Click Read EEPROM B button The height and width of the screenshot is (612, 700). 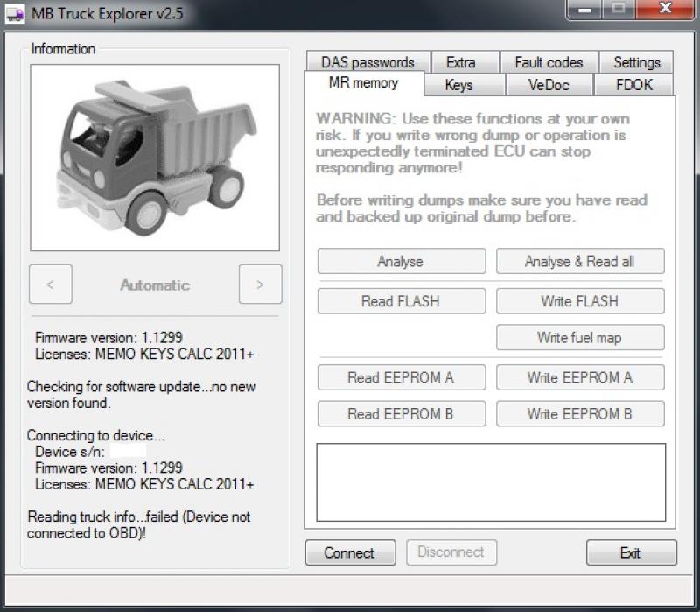click(x=402, y=413)
